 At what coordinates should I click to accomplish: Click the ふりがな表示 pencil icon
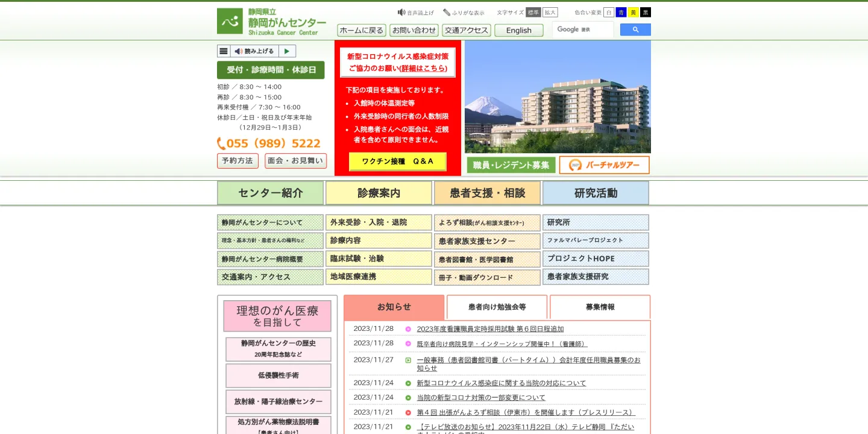[x=447, y=12]
